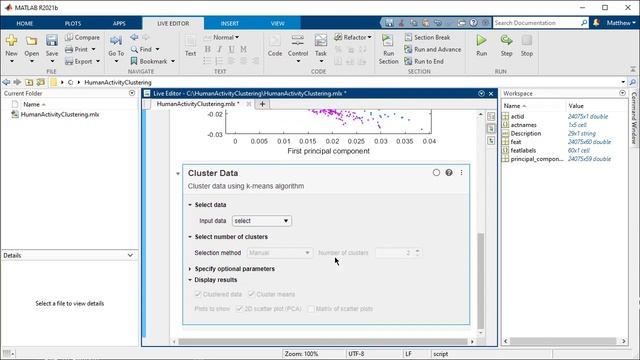Collapse the Select data section

tap(190, 205)
